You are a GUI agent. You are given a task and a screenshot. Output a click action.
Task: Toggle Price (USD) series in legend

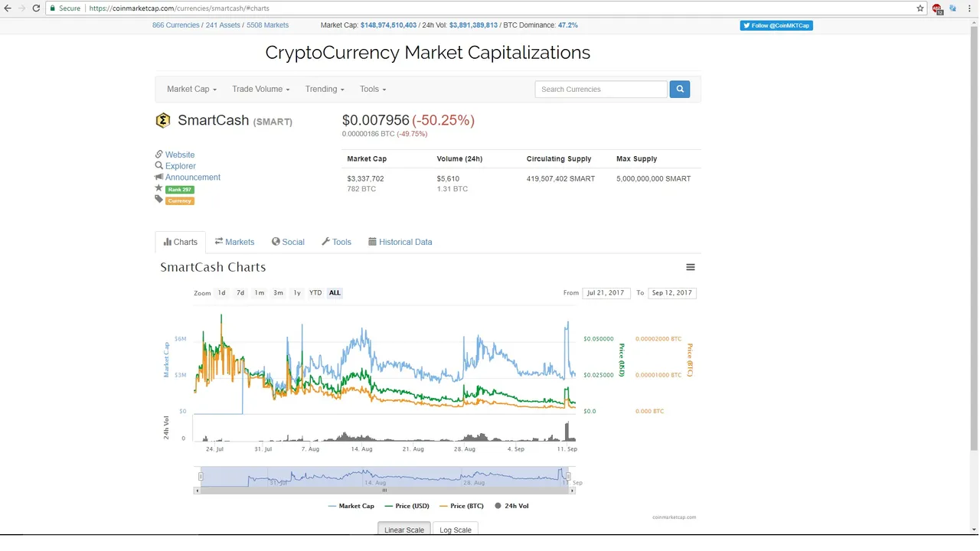click(x=407, y=506)
